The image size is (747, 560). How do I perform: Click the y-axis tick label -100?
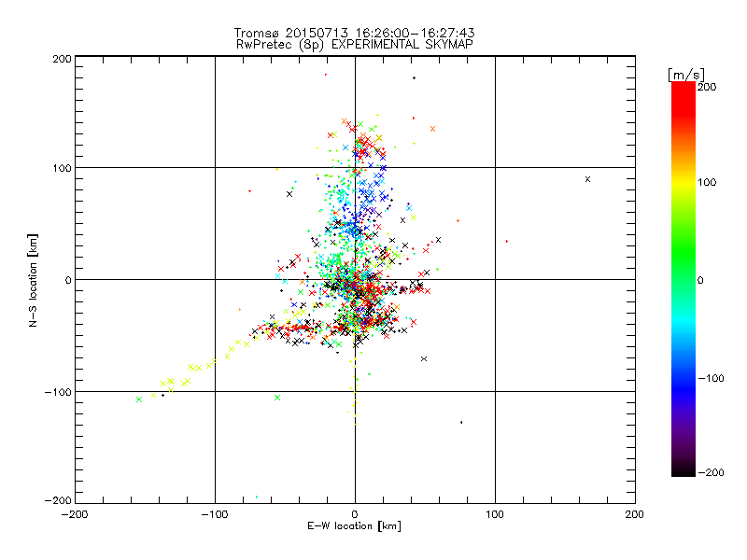click(58, 392)
